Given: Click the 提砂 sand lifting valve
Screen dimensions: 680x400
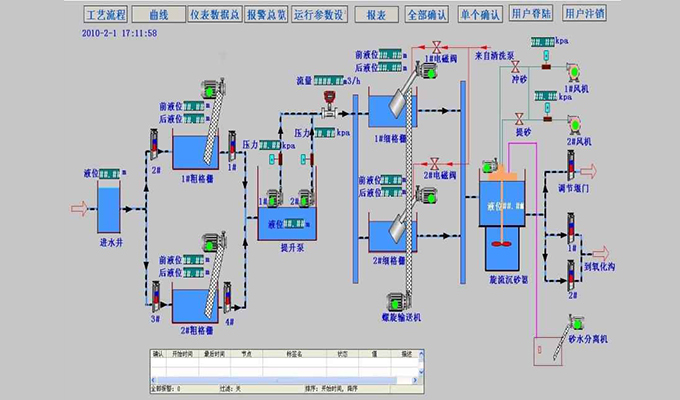Looking at the screenshot, I should pyautogui.click(x=519, y=119).
